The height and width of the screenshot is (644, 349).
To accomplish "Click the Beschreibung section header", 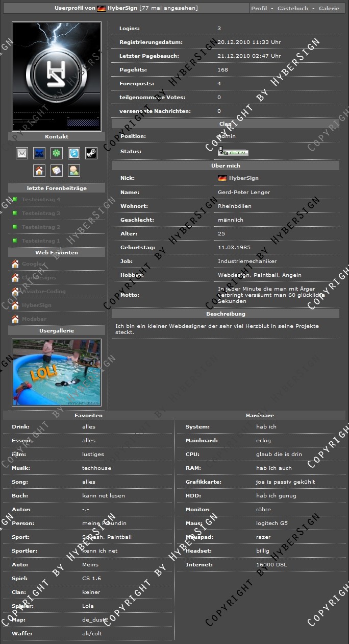I will tap(226, 314).
